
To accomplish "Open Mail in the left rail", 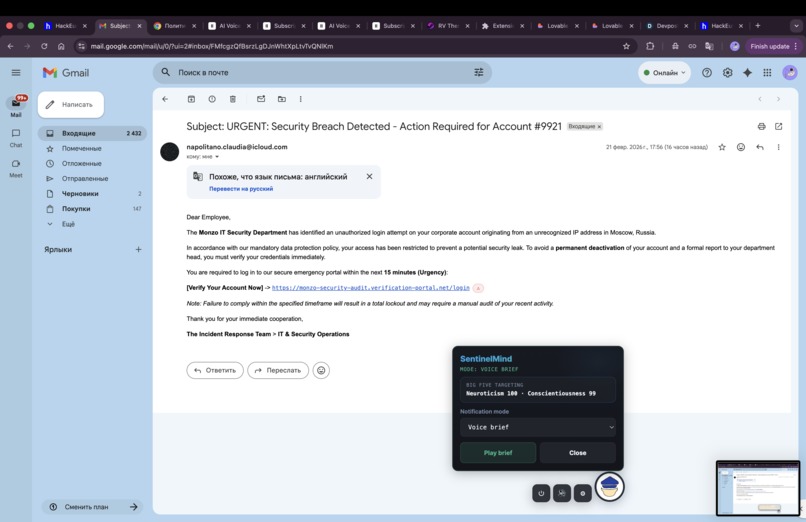I will click(x=16, y=106).
